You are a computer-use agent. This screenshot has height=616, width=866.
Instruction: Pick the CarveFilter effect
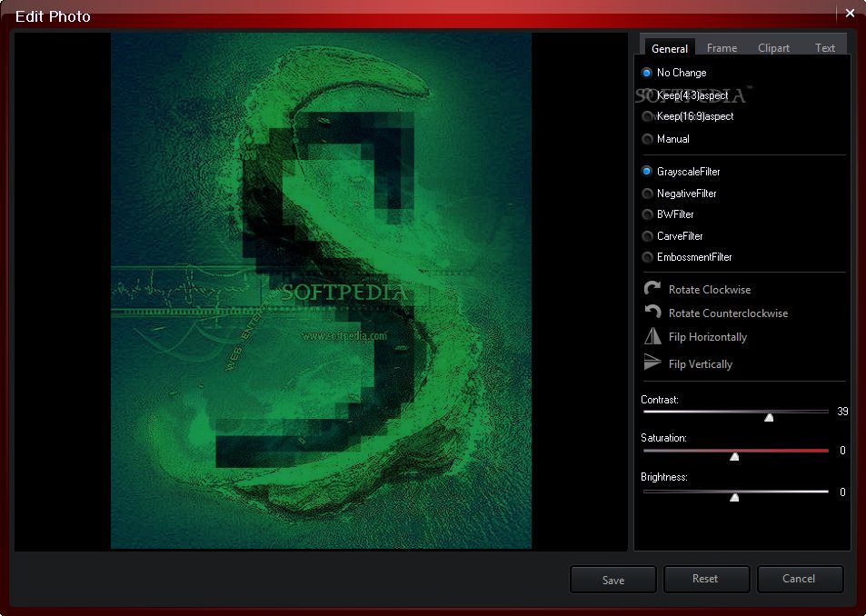(x=672, y=236)
